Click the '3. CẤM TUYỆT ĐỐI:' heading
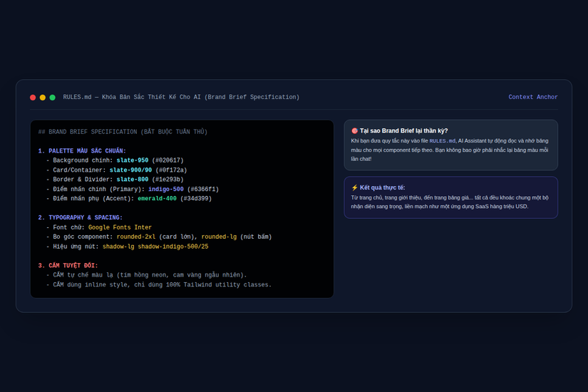 [68, 266]
